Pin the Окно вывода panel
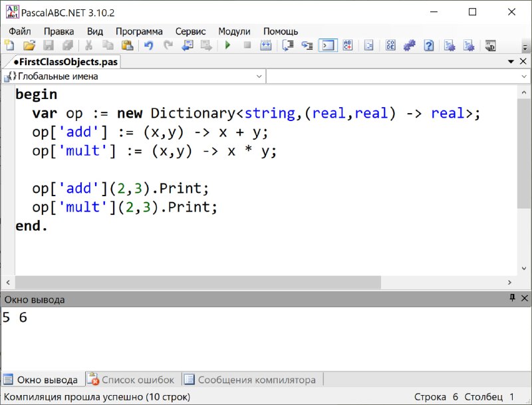Image resolution: width=532 pixels, height=405 pixels. tap(512, 298)
